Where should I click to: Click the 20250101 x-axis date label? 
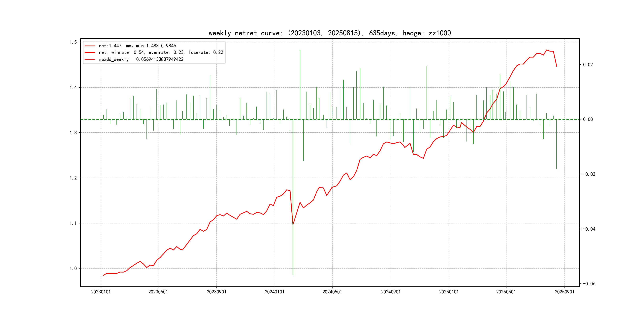pos(449,292)
